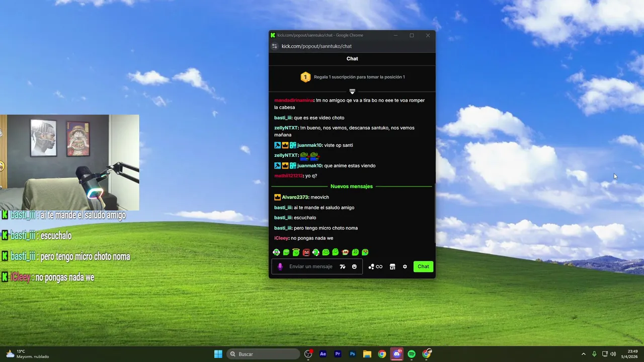Screen dimensions: 644x362
Task: Send message with green Chat button
Action: point(423,266)
